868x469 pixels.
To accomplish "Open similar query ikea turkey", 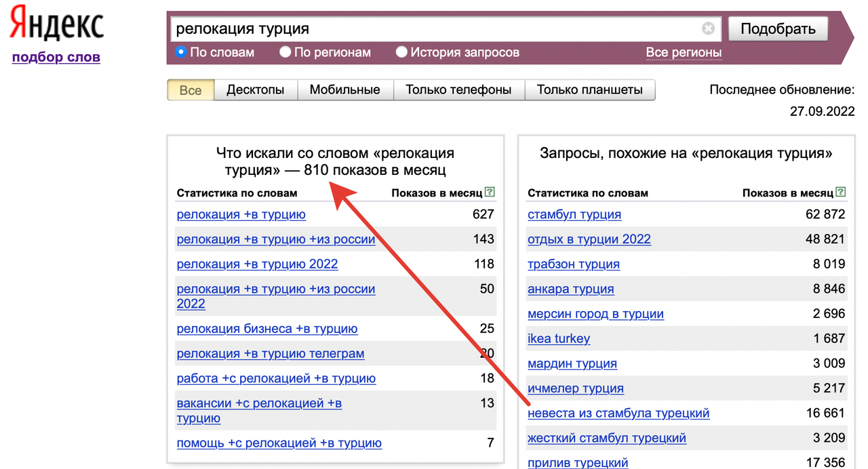I will (x=559, y=338).
